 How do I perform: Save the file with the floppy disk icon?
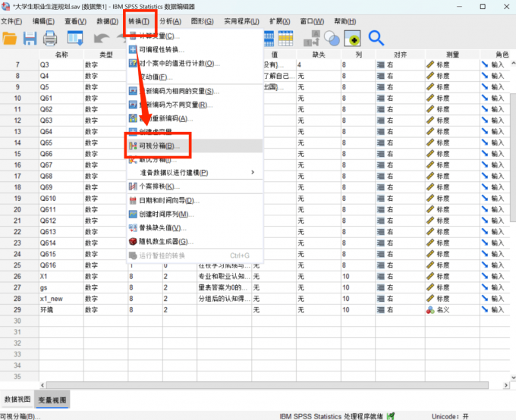click(x=30, y=39)
